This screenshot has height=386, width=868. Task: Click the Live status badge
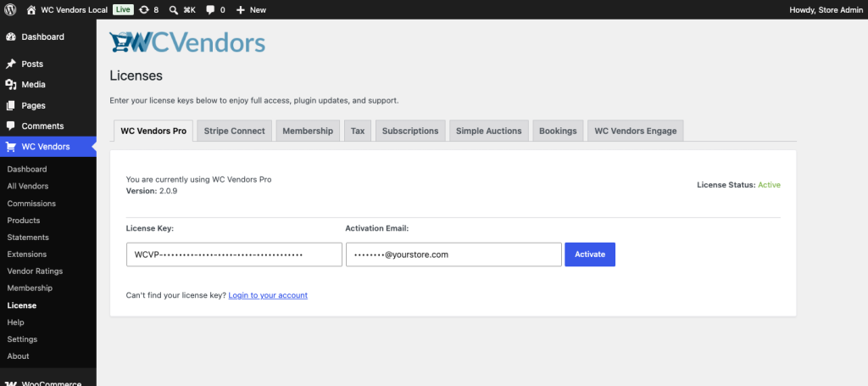(x=123, y=9)
